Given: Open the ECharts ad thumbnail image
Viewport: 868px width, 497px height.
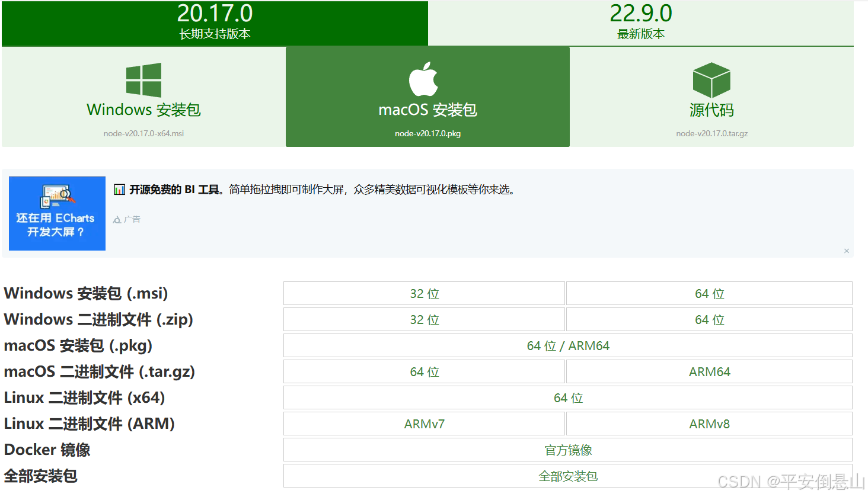Looking at the screenshot, I should [57, 213].
